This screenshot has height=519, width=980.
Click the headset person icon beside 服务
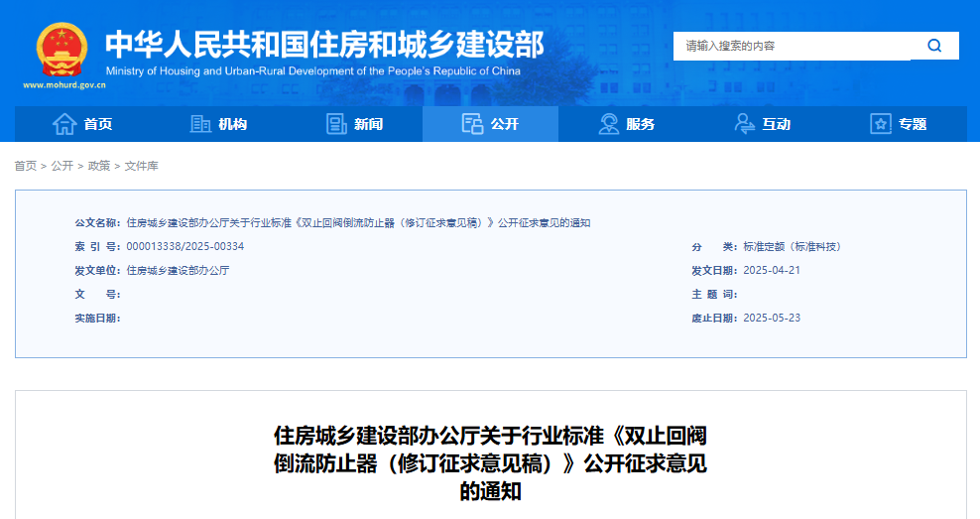click(608, 124)
